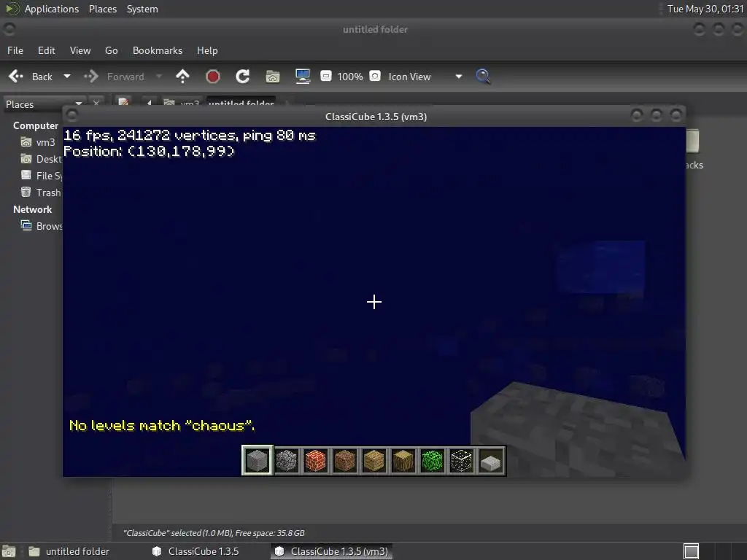Open the Bookmarks menu

click(x=158, y=50)
